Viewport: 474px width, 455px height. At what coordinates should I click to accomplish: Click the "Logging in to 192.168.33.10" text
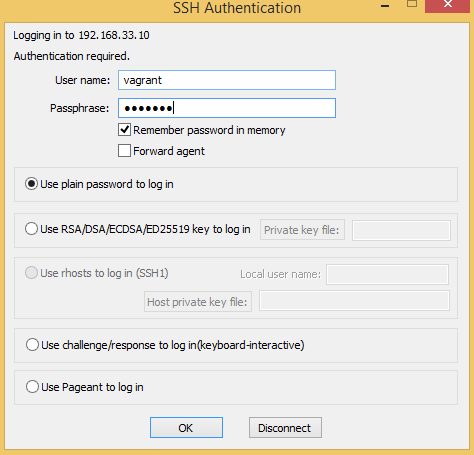click(81, 35)
